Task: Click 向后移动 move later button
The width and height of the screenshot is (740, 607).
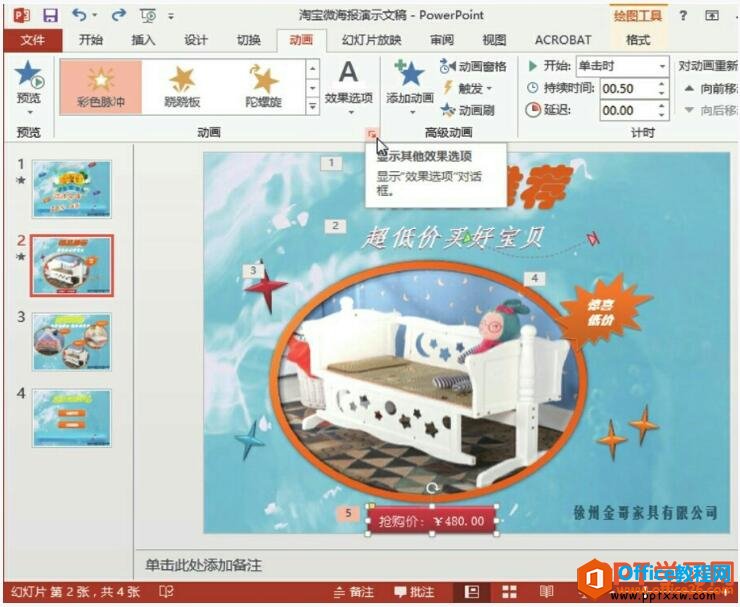Action: pyautogui.click(x=711, y=110)
